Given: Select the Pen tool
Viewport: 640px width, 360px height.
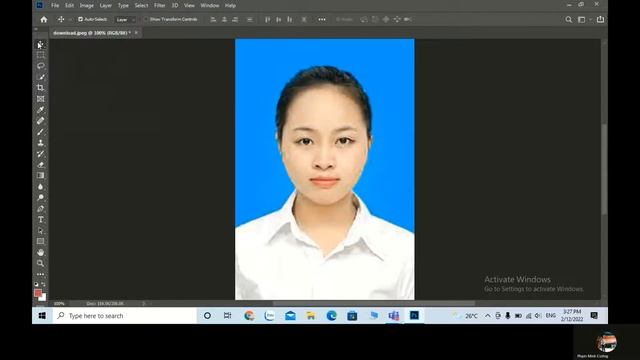Looking at the screenshot, I should coord(40,209).
